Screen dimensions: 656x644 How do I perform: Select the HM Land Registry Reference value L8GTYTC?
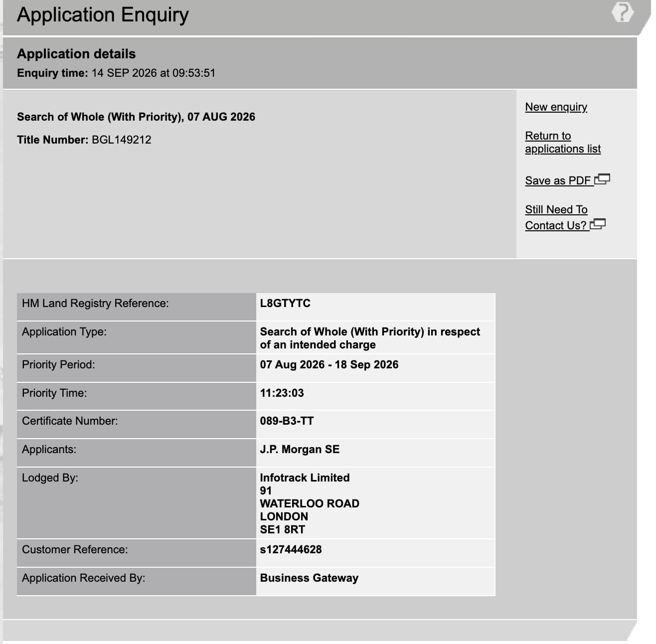point(285,303)
